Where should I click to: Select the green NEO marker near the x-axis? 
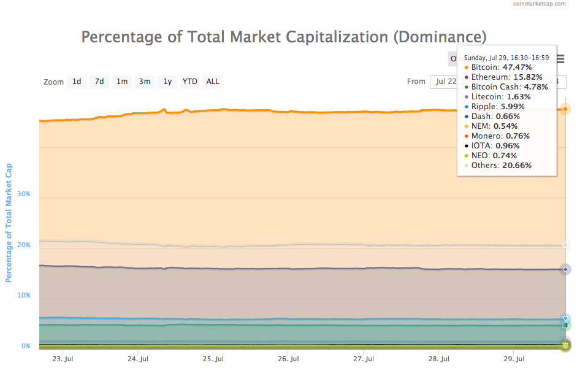tap(565, 345)
